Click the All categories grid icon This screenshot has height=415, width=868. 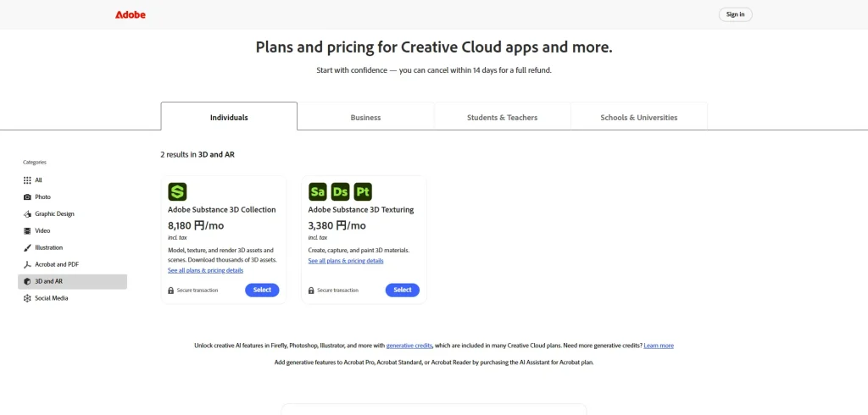pos(27,180)
